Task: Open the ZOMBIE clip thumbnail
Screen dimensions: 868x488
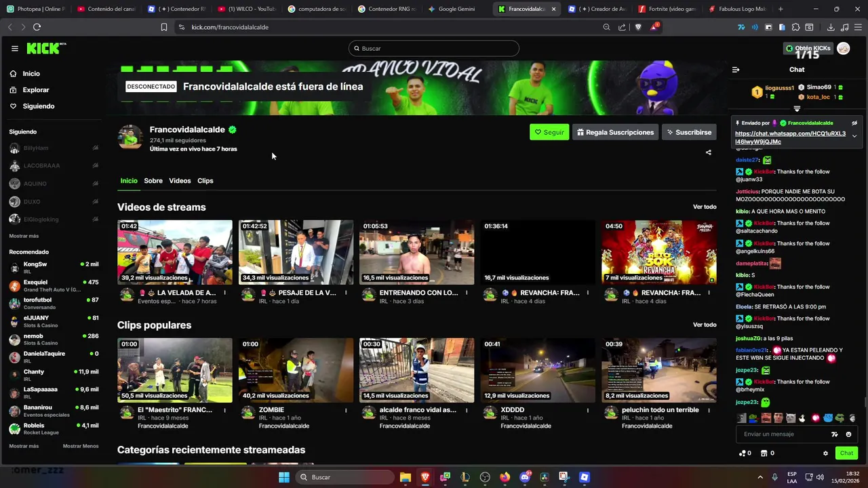Action: (296, 370)
